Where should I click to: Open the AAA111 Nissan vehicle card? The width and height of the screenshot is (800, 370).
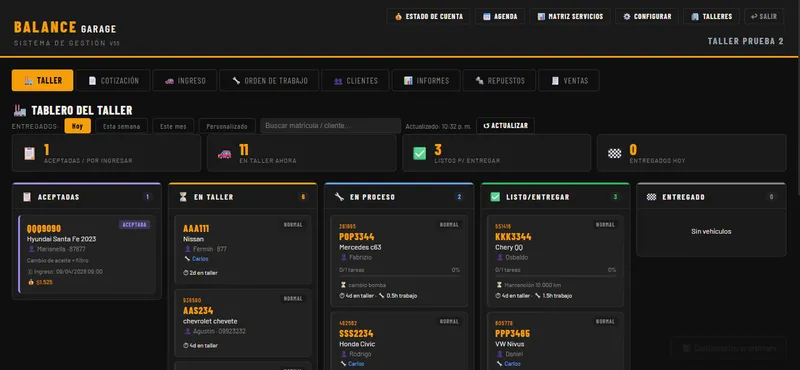pos(243,250)
